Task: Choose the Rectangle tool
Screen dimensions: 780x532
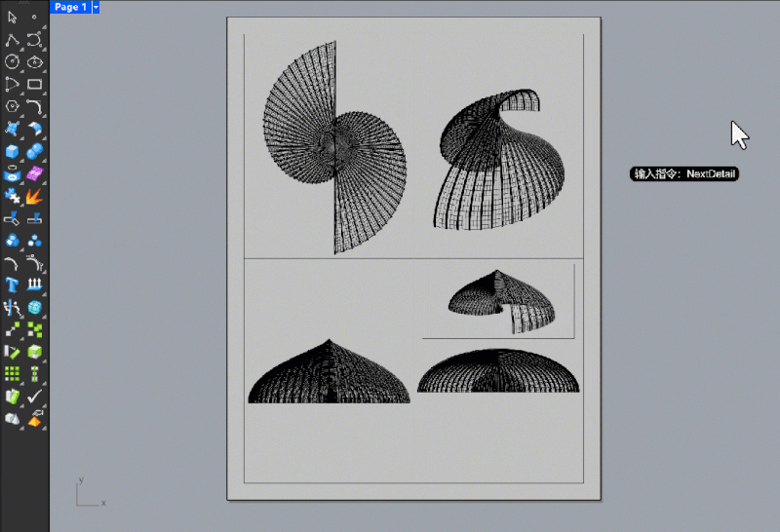Action: pyautogui.click(x=35, y=85)
